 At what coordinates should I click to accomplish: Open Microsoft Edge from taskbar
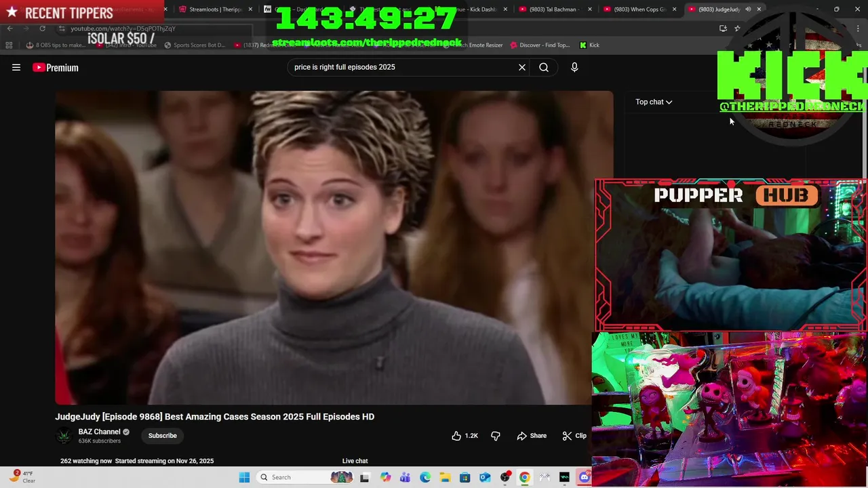tap(425, 477)
